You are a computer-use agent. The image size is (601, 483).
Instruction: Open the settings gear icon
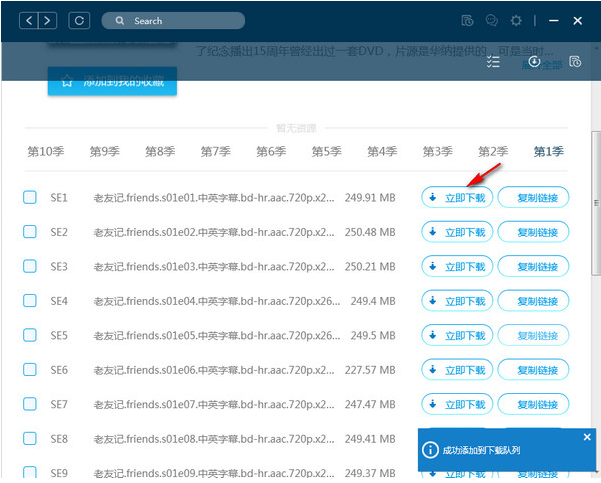point(516,20)
